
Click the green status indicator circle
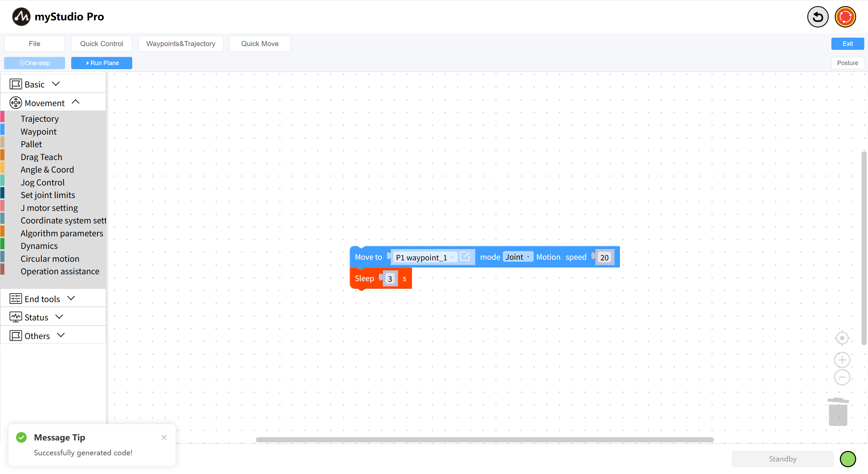pos(848,459)
